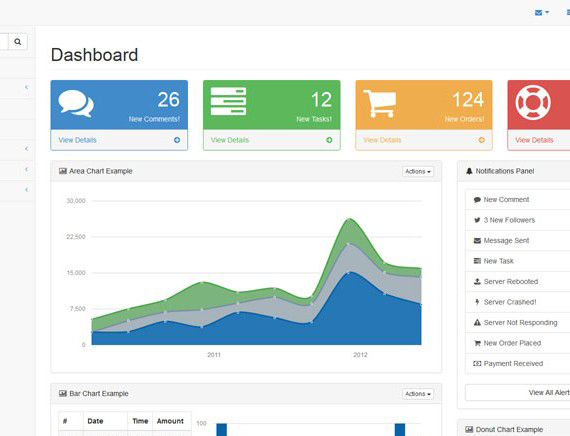Select the 3 New Followers notification
The height and width of the screenshot is (436, 570).
(518, 220)
